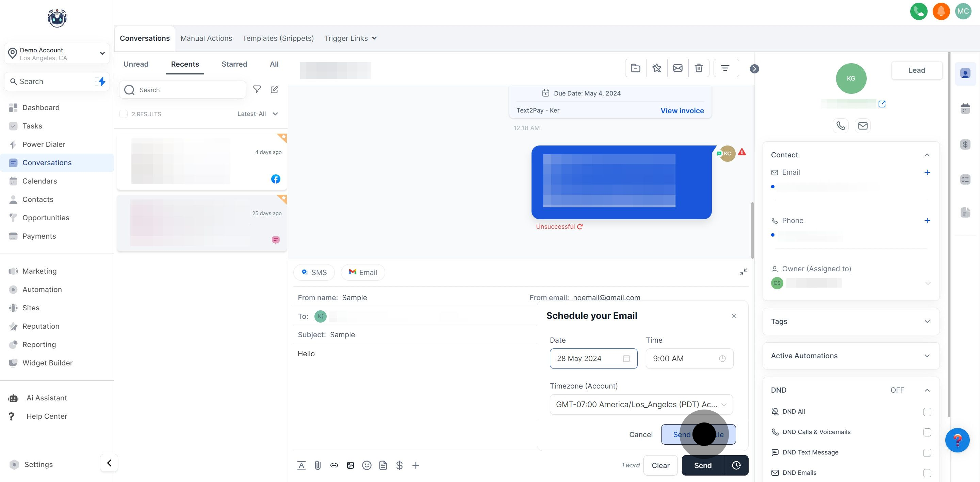Insert emoji using the smiley icon

pos(366,465)
